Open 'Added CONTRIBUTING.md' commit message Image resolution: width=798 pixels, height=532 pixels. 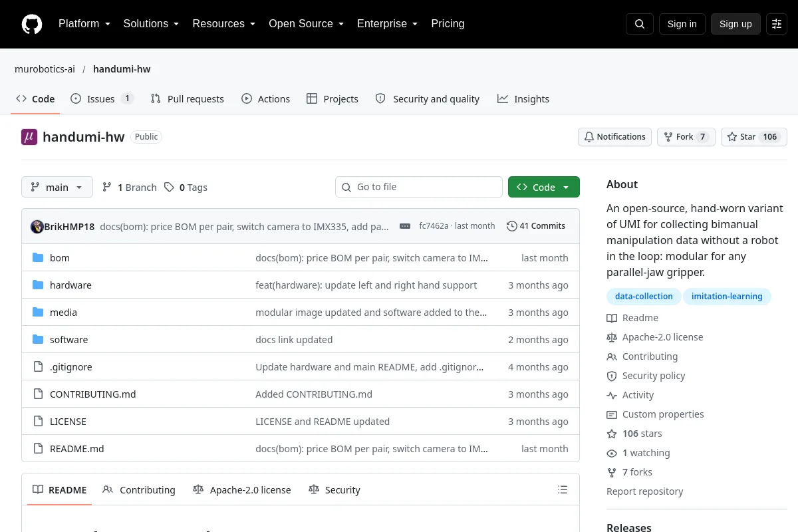(314, 394)
